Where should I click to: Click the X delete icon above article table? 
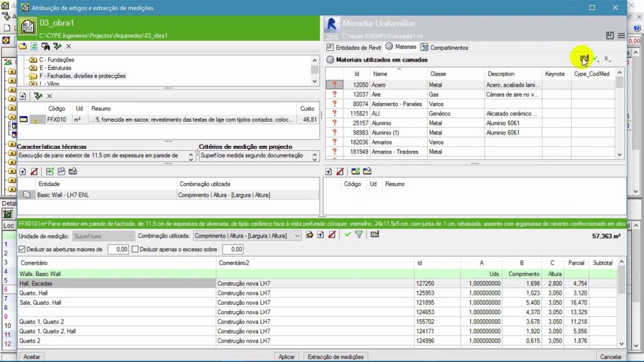[49, 96]
